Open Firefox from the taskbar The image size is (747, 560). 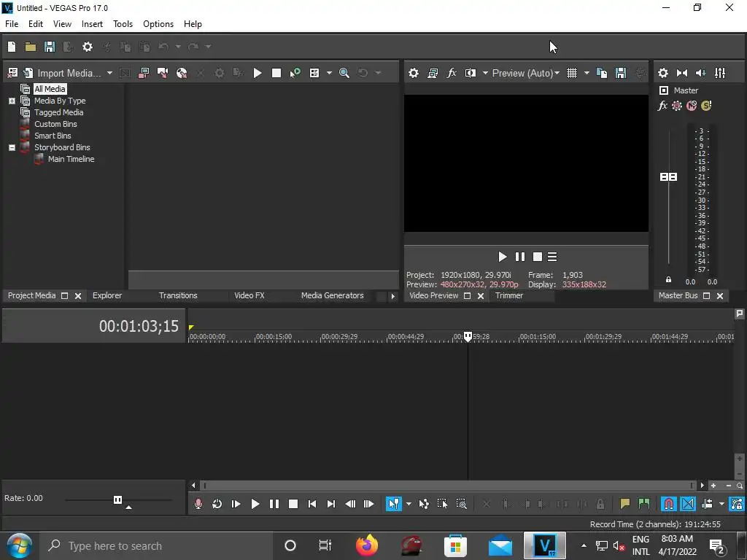[367, 545]
